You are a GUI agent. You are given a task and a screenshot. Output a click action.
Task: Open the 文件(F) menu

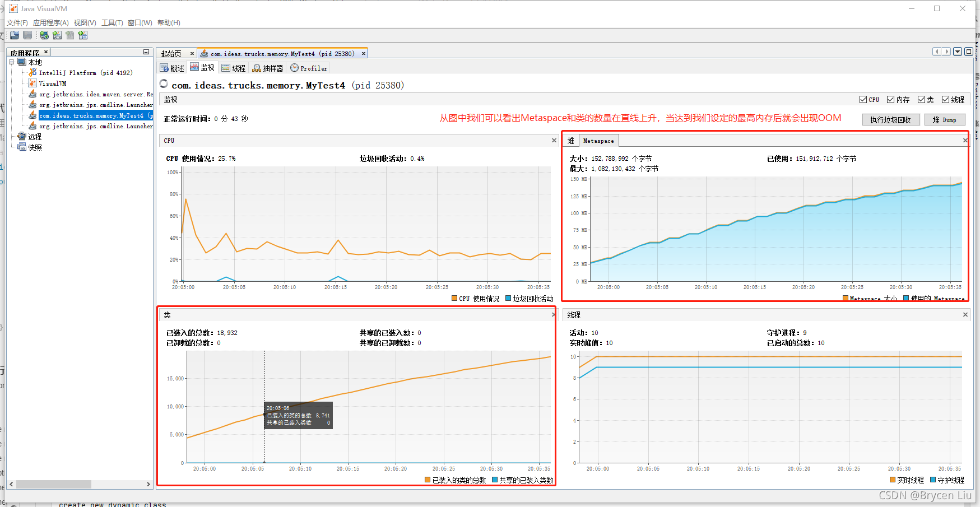coord(17,23)
